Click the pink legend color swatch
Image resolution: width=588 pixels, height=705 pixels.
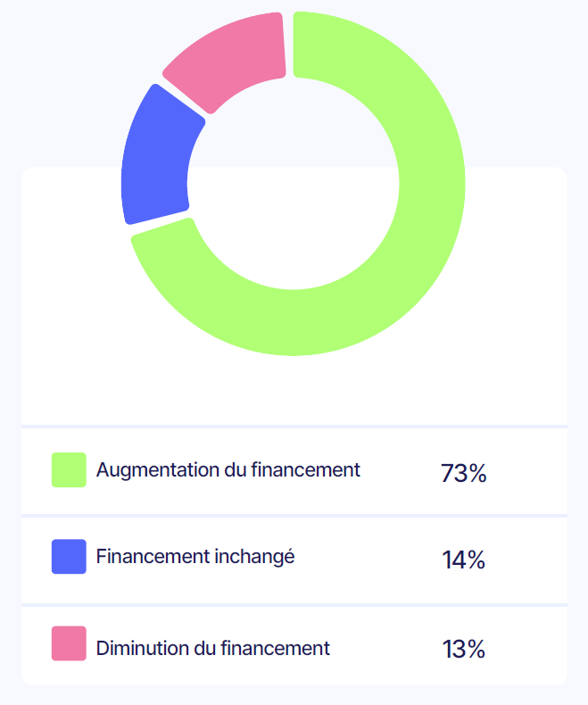click(69, 644)
